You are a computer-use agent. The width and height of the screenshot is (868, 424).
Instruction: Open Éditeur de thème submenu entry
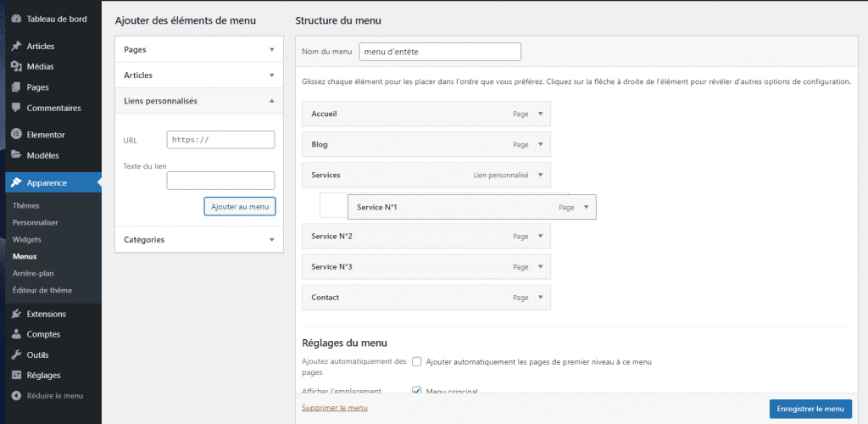tap(42, 290)
